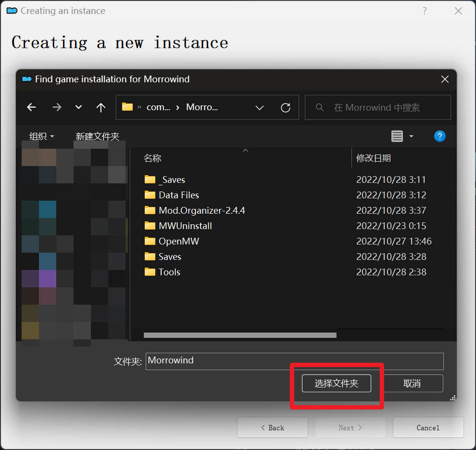Sort by 修改日期 column header
This screenshot has height=450, width=476.
[374, 158]
